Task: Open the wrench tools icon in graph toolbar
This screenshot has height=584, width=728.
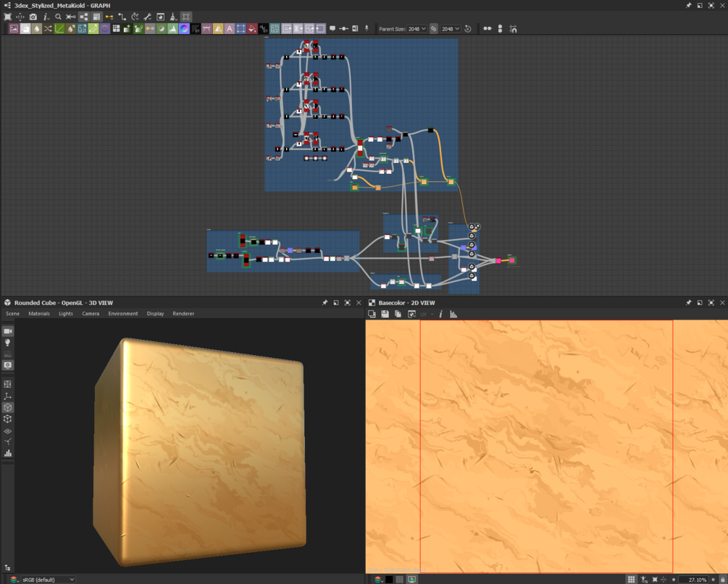Action: coord(148,17)
